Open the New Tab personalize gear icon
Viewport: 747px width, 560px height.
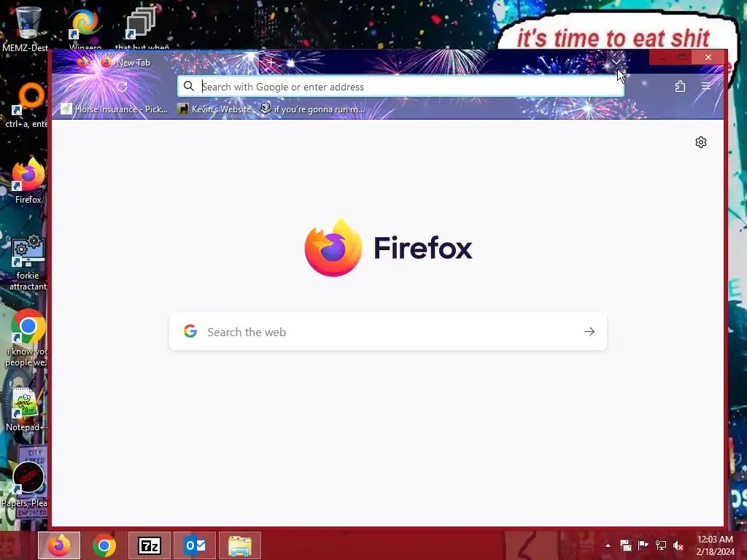click(701, 142)
